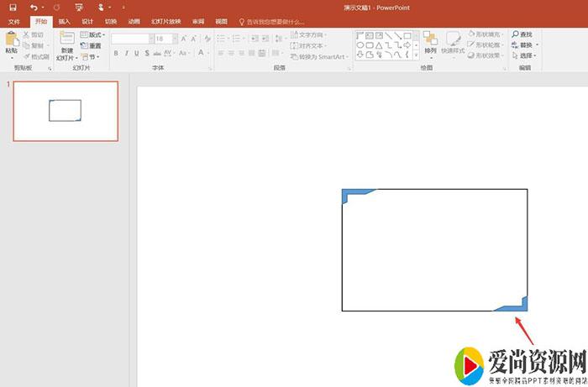
Task: Click the Save icon in quick access toolbar
Action: [13, 7]
